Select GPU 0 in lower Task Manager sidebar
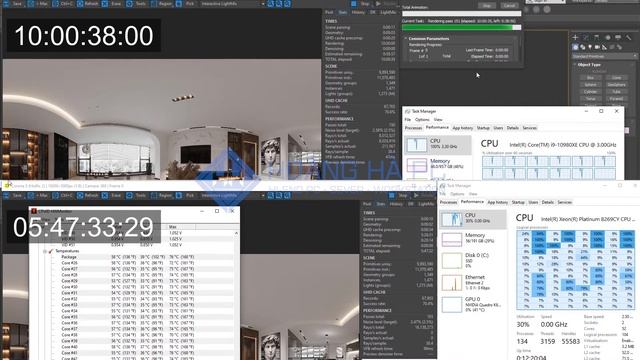640x360 pixels. (x=473, y=304)
